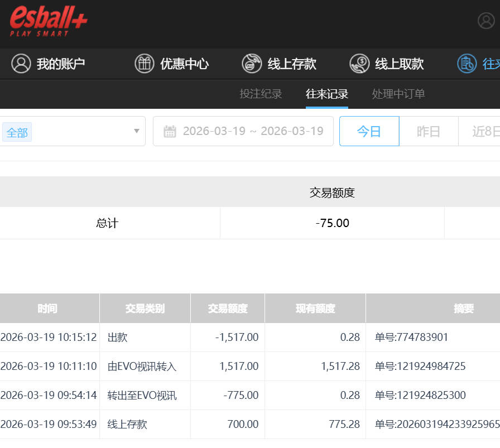The width and height of the screenshot is (500, 448).
Task: Open 我的账户 menu item
Action: click(x=61, y=64)
